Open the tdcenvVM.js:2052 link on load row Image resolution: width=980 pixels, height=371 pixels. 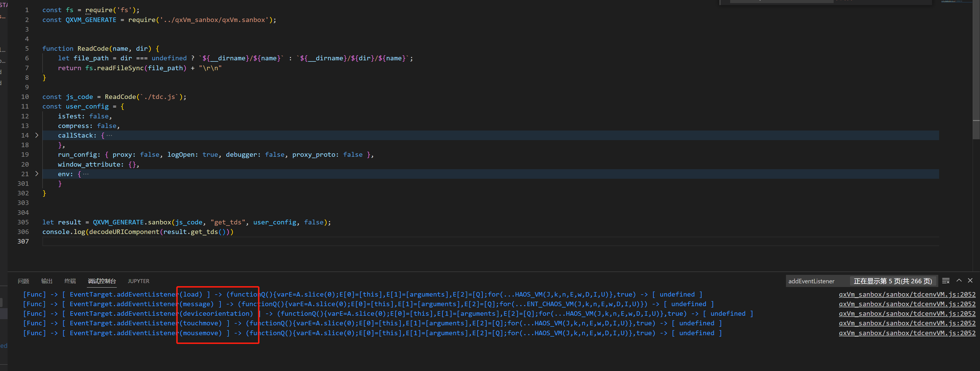[x=907, y=294]
